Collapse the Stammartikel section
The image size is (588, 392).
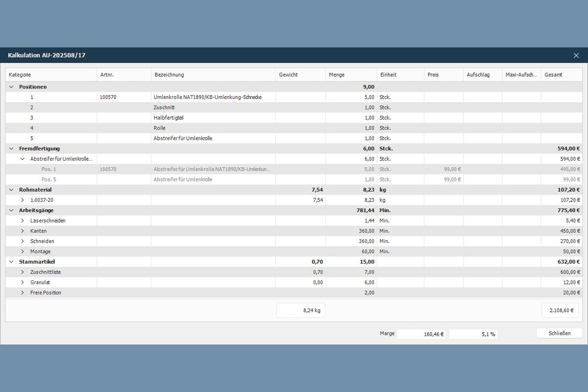click(11, 262)
